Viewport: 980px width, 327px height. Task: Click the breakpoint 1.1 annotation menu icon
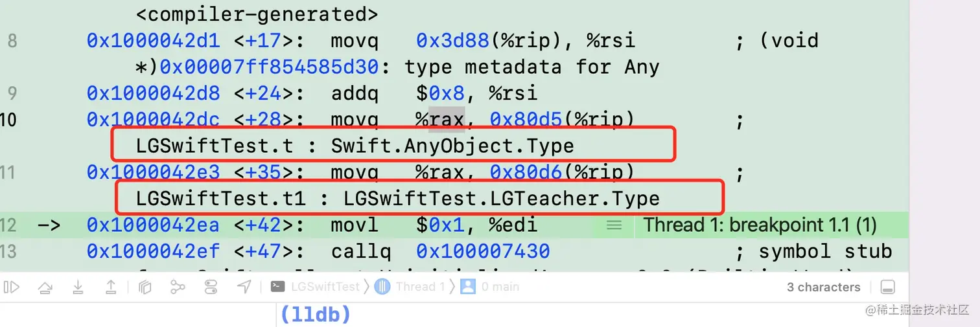(614, 225)
